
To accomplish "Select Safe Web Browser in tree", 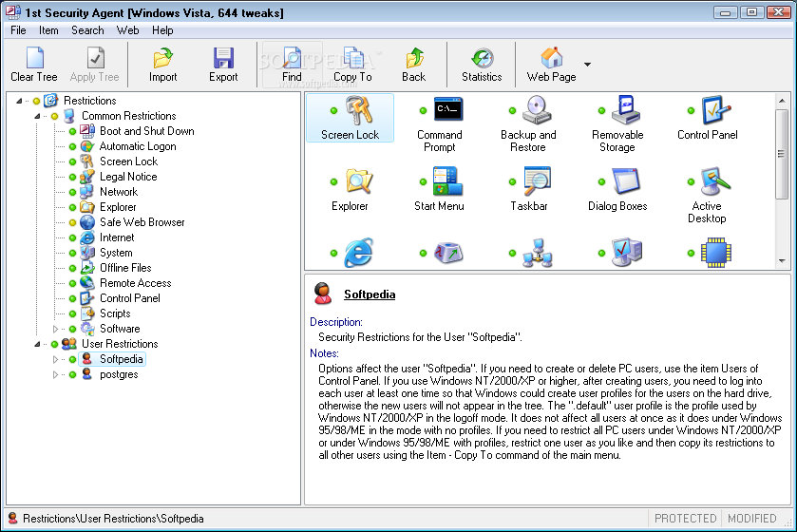I will click(142, 222).
